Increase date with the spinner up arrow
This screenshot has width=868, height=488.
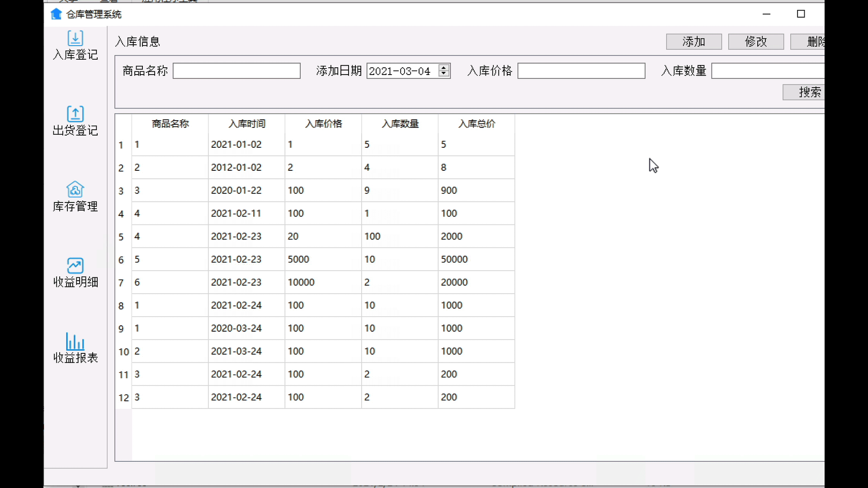coord(444,68)
